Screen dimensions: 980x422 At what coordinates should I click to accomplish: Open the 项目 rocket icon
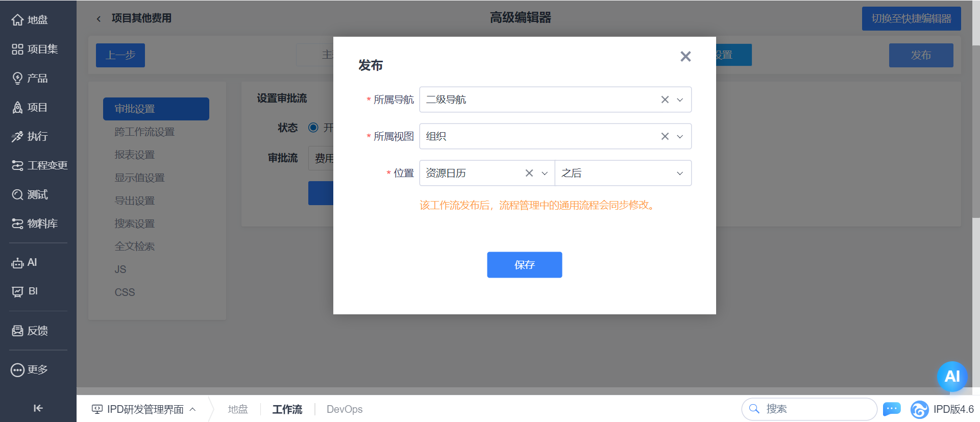tap(18, 107)
